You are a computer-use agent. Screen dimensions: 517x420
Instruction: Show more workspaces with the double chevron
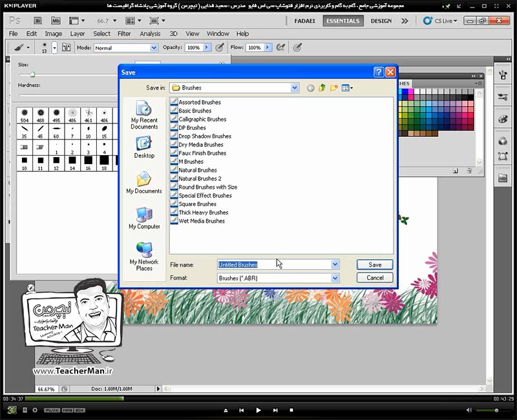[405, 21]
